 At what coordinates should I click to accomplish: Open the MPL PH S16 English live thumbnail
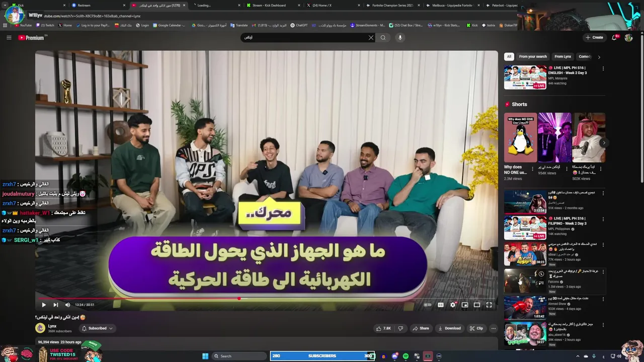pos(525,77)
